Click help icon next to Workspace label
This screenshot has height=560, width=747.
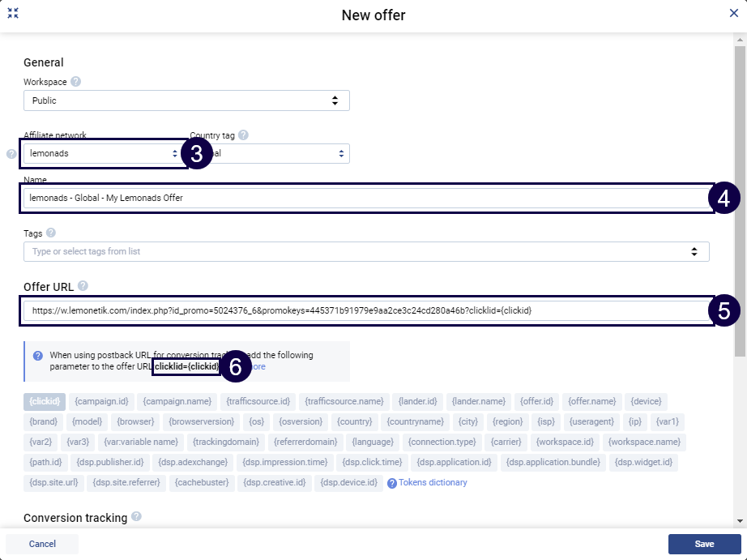tap(76, 82)
